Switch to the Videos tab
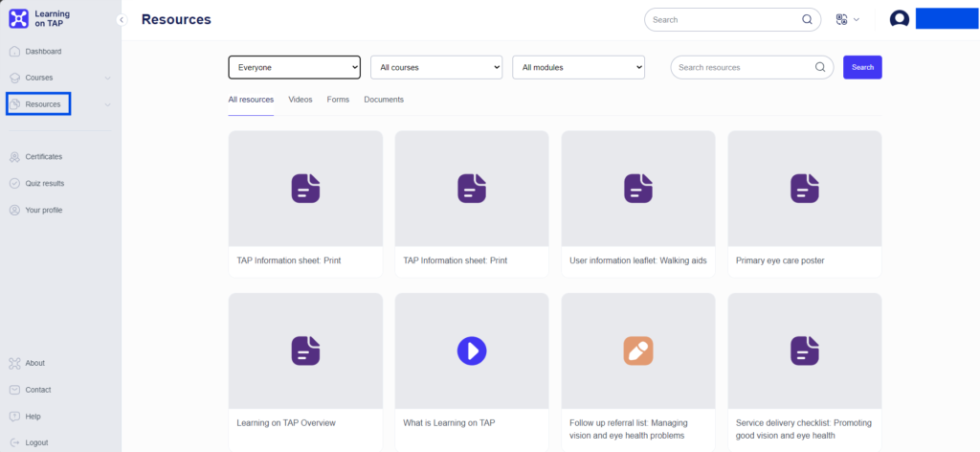Screen dimensions: 980x452 (300, 100)
